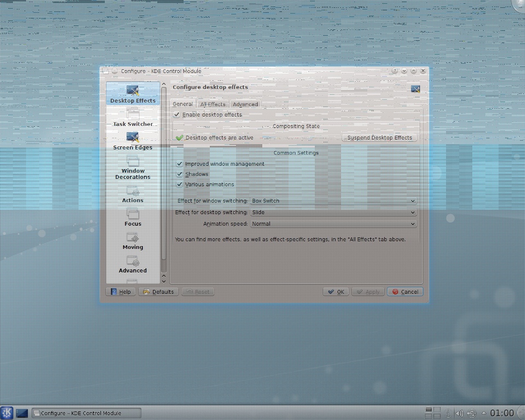Open the KDE application launcher
The image size is (525, 420).
[7, 413]
